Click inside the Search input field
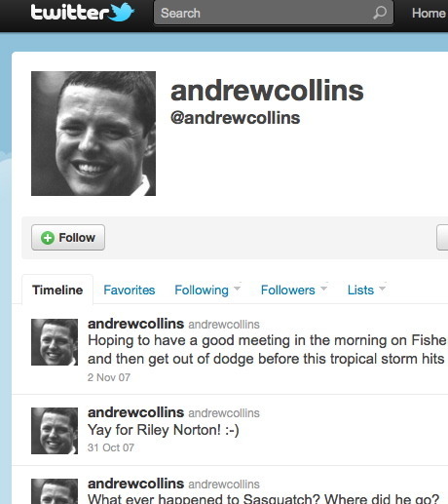The height and width of the screenshot is (504, 448). click(x=274, y=13)
